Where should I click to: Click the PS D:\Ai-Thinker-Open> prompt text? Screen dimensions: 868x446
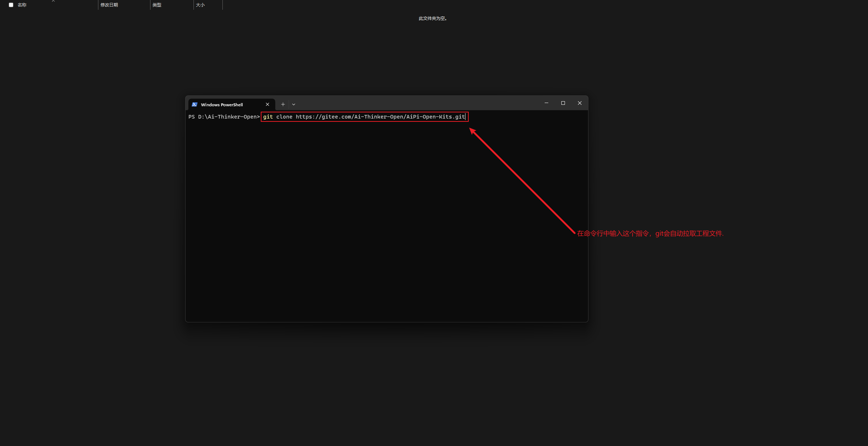tap(224, 117)
